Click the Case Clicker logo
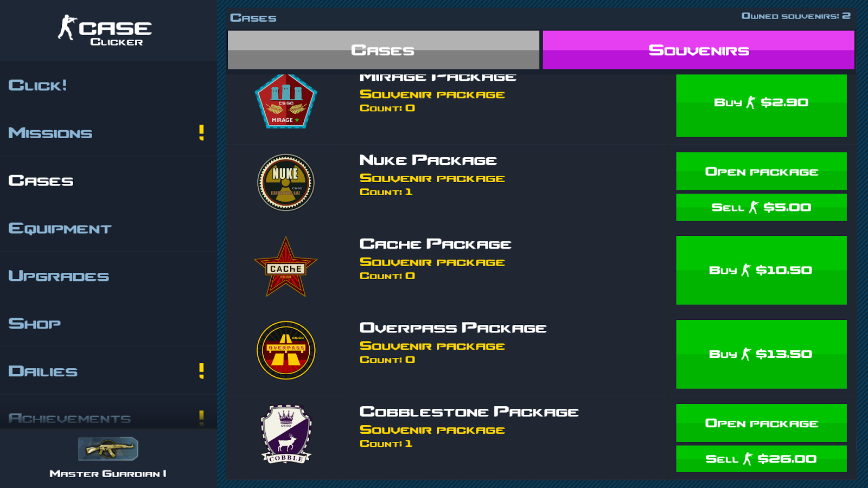 (105, 30)
